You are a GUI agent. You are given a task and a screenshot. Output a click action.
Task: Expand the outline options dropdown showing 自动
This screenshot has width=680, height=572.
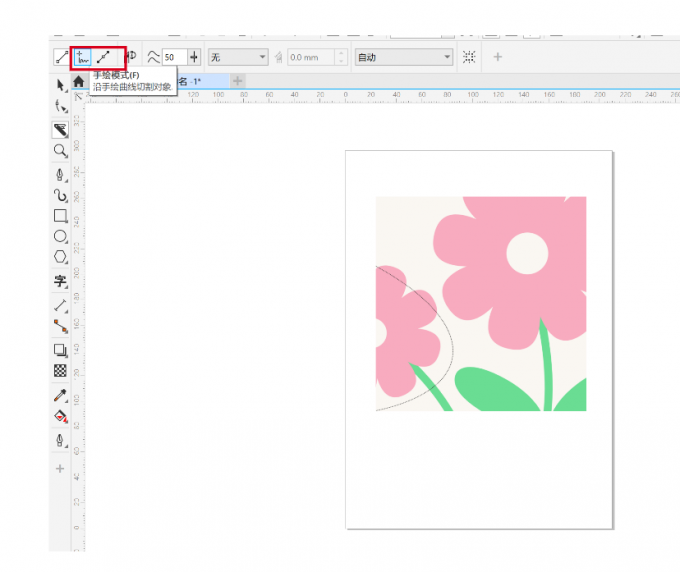[404, 58]
